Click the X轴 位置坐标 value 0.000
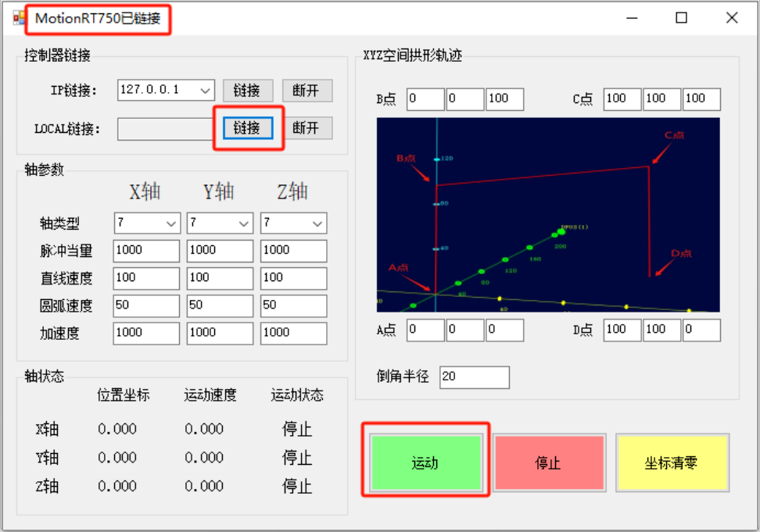This screenshot has width=760, height=532. [x=117, y=429]
